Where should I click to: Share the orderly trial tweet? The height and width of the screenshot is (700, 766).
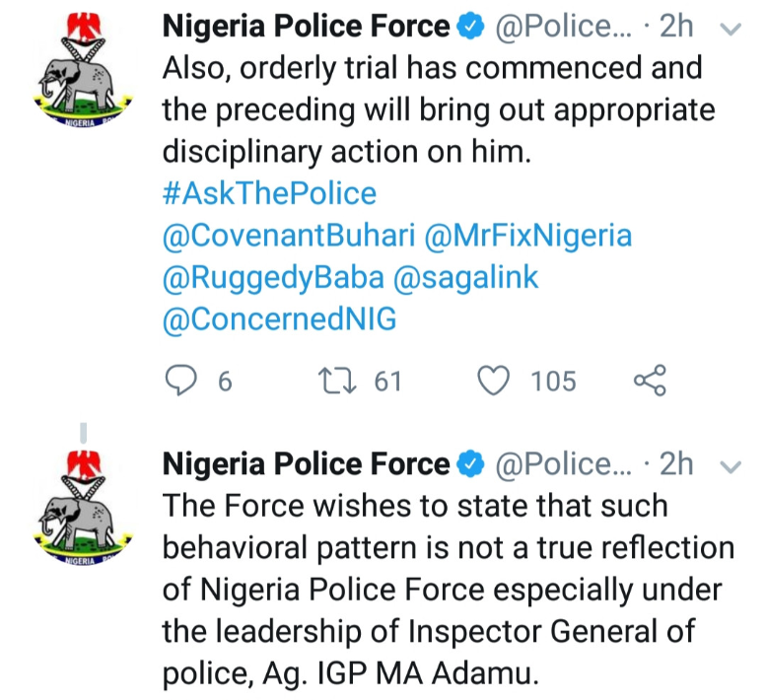648,380
